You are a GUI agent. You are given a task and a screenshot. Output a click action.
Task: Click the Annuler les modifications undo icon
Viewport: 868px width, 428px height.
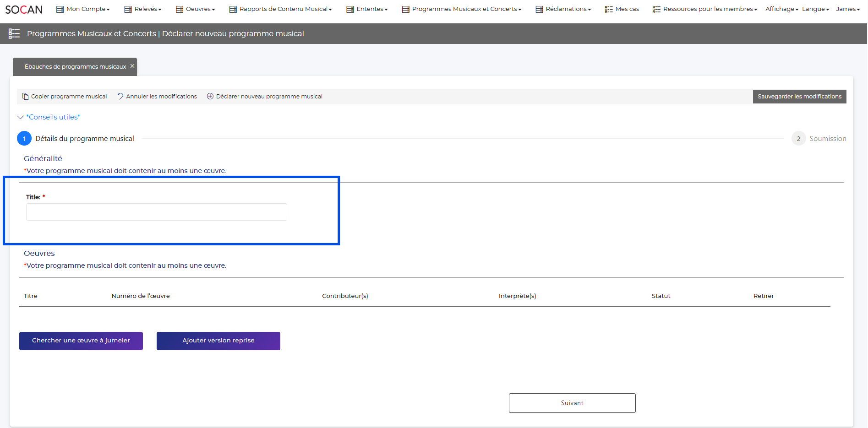coord(120,96)
